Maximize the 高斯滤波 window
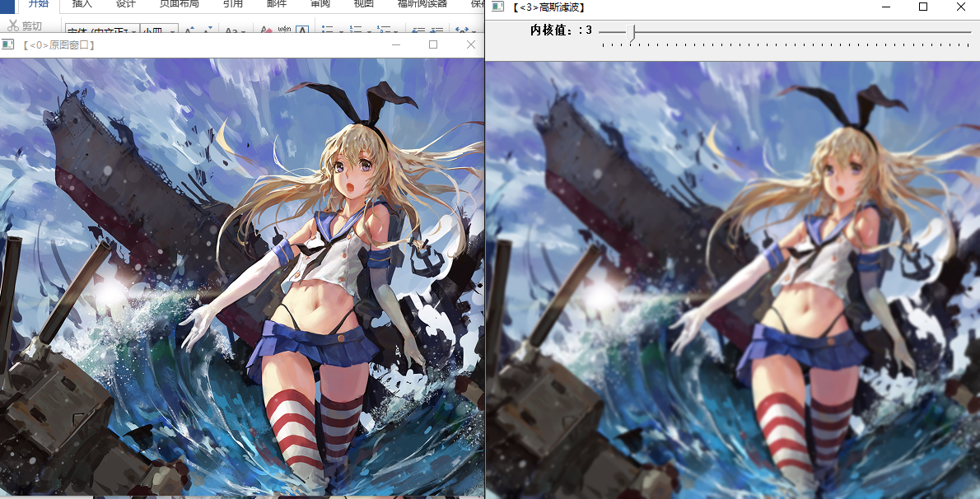Viewport: 980px width, 499px height. (x=923, y=7)
